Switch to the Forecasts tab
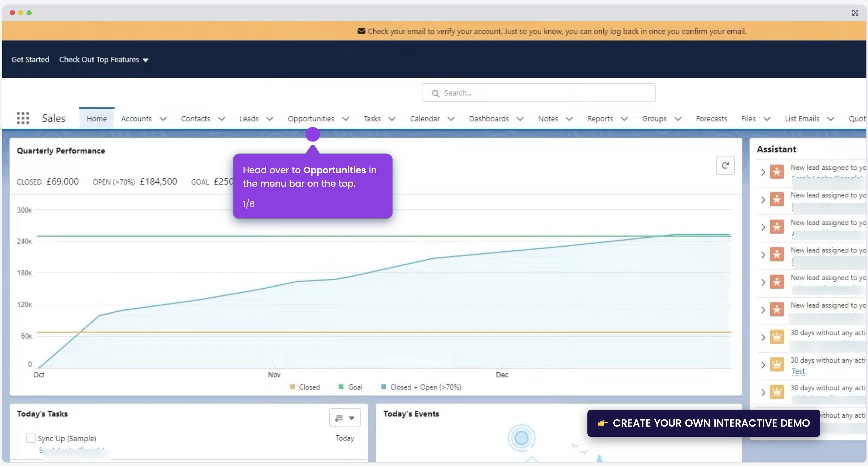 click(711, 119)
